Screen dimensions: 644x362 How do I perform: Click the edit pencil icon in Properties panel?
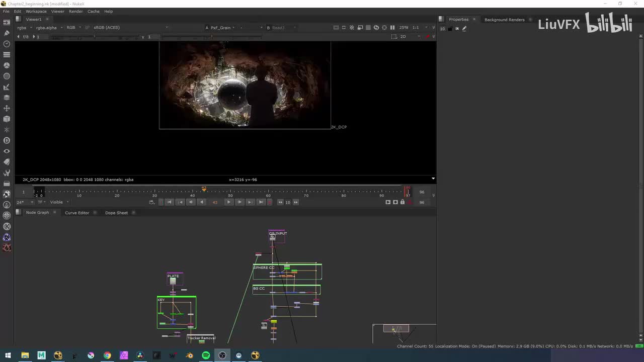click(x=464, y=29)
